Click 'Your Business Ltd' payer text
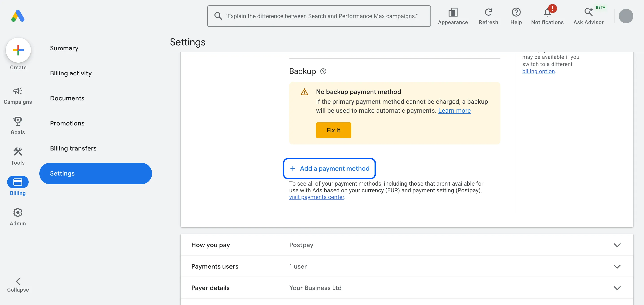The image size is (644, 305). (x=315, y=288)
